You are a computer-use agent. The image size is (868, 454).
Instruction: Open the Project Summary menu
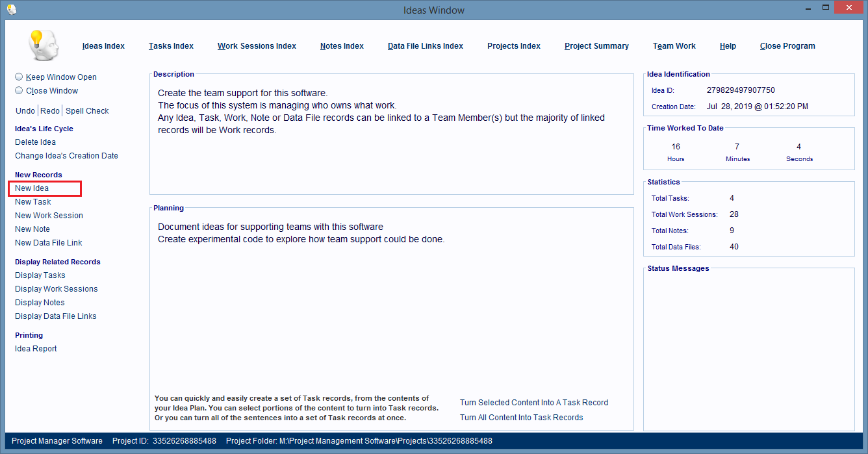click(596, 46)
